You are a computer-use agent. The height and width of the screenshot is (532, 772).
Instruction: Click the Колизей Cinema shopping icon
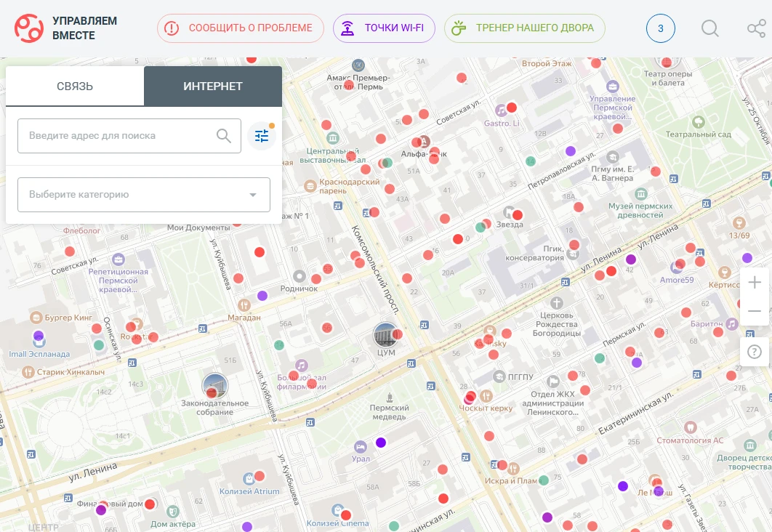[x=337, y=510]
